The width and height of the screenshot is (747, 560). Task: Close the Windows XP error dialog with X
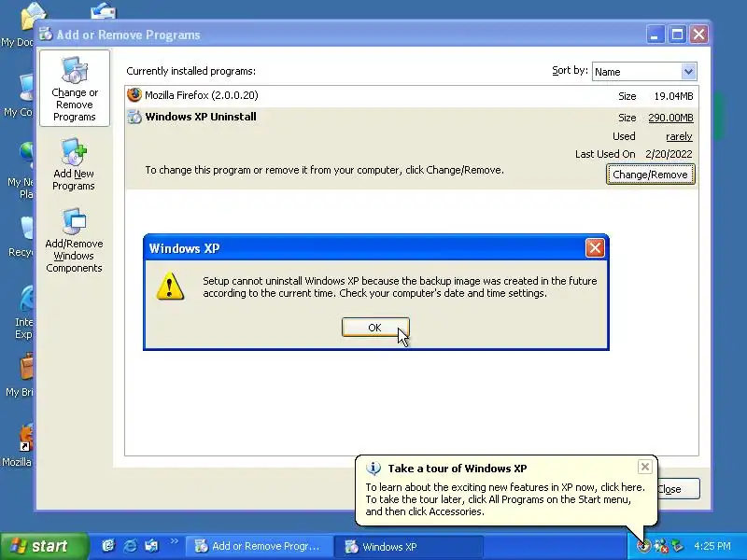coord(595,248)
